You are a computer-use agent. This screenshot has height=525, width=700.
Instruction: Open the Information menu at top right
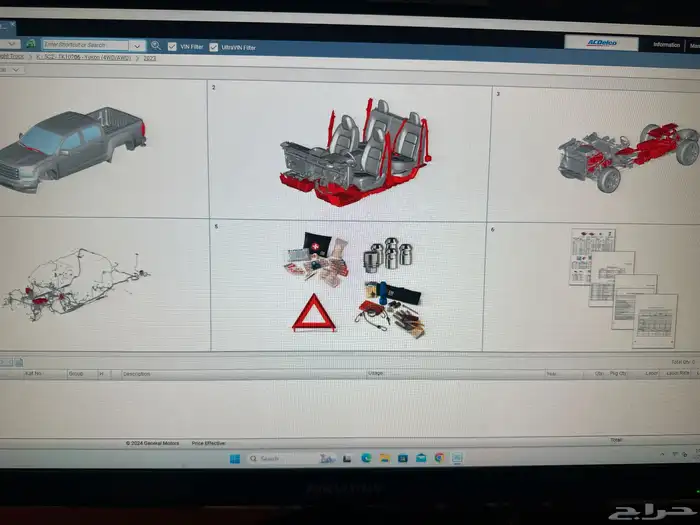coord(666,45)
